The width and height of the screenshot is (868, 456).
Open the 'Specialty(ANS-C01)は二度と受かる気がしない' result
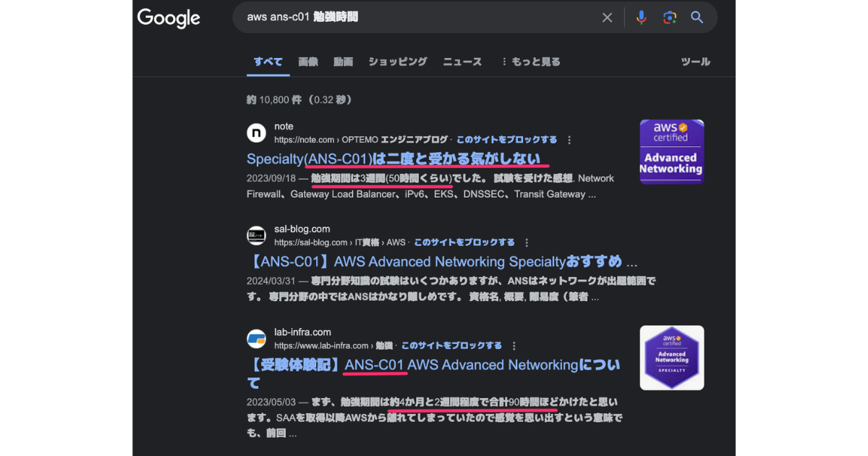pyautogui.click(x=393, y=159)
